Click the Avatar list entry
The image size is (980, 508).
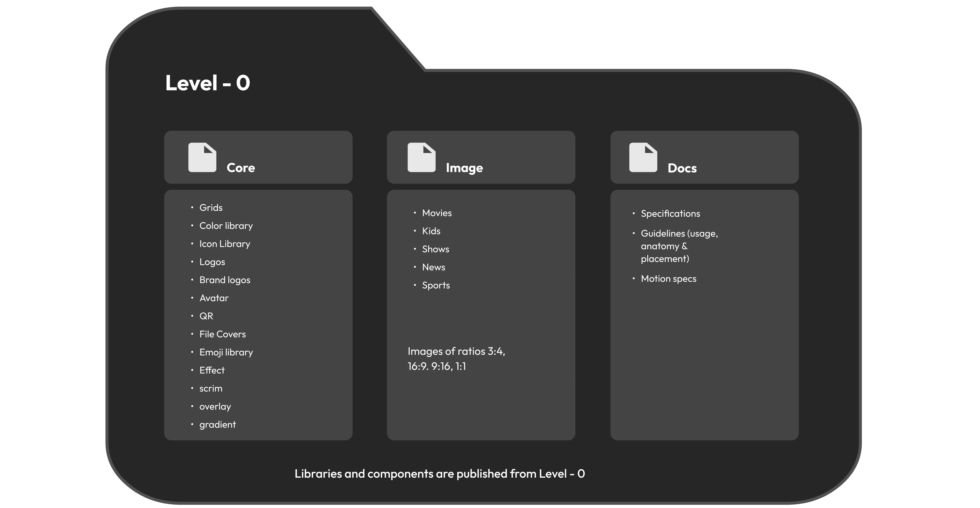(x=214, y=298)
